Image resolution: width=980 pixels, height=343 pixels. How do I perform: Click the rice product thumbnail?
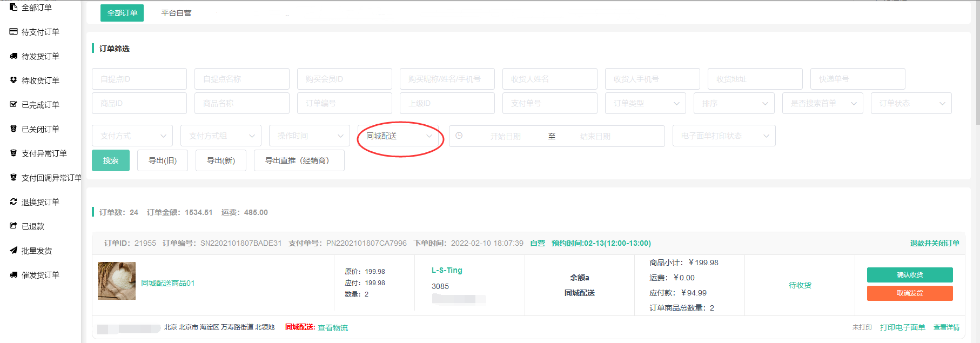[x=117, y=281]
